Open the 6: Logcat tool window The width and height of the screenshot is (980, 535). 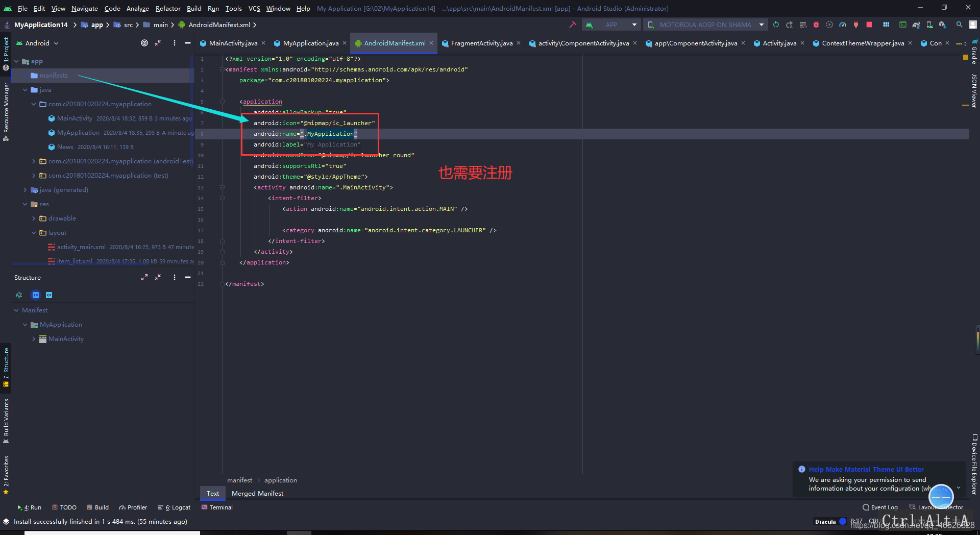(174, 507)
